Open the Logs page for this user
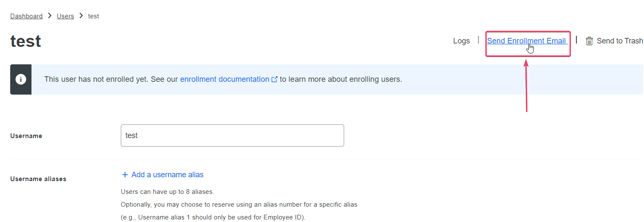Screen dimensions: 644x222 pos(461,41)
